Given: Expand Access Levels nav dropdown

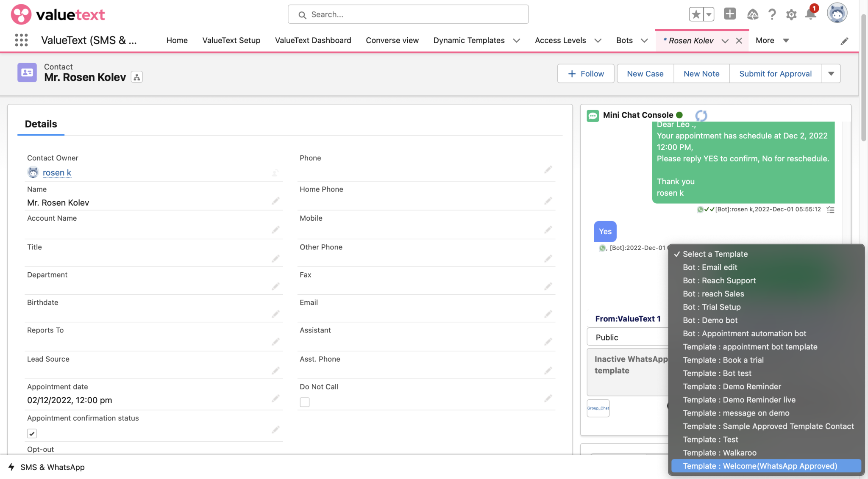Looking at the screenshot, I should pyautogui.click(x=598, y=41).
